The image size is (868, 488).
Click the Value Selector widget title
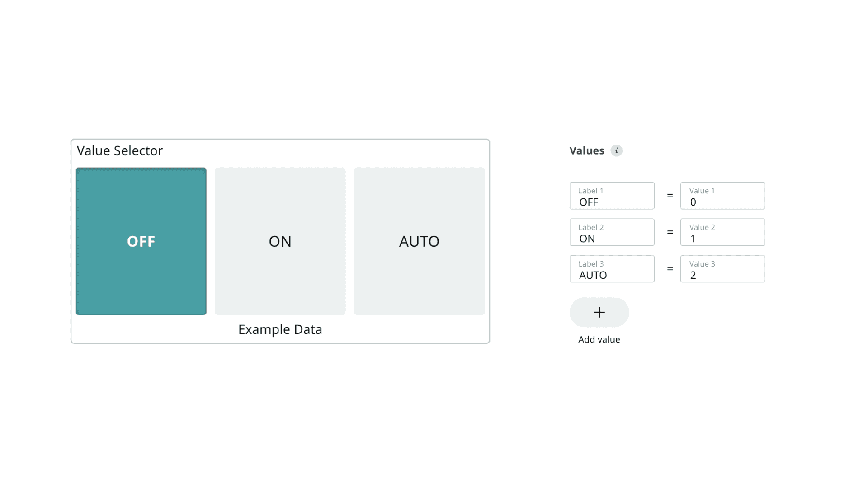pos(120,150)
